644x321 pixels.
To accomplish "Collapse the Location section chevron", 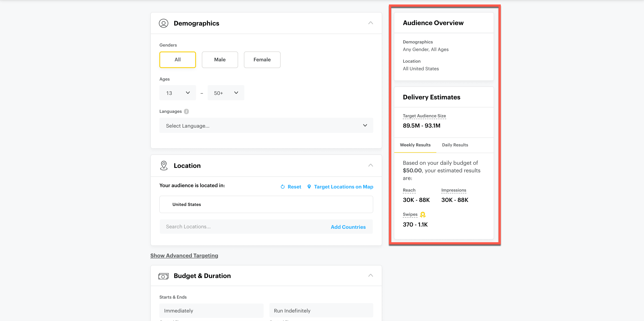I will click(371, 165).
